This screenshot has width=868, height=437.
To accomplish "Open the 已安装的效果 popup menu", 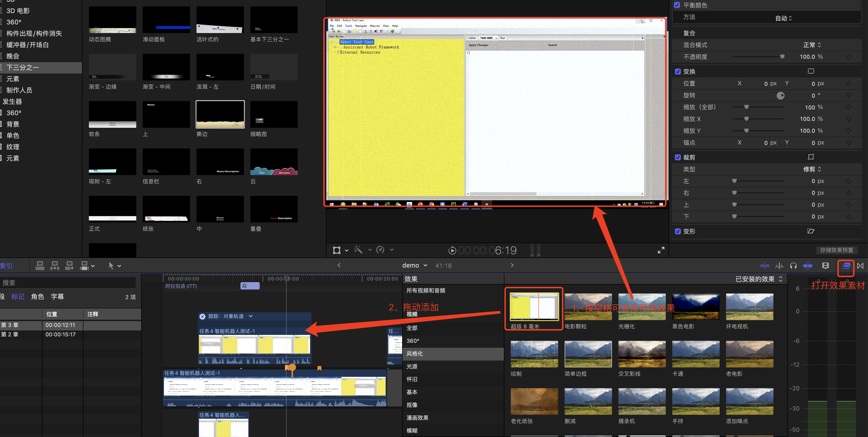I will point(759,279).
